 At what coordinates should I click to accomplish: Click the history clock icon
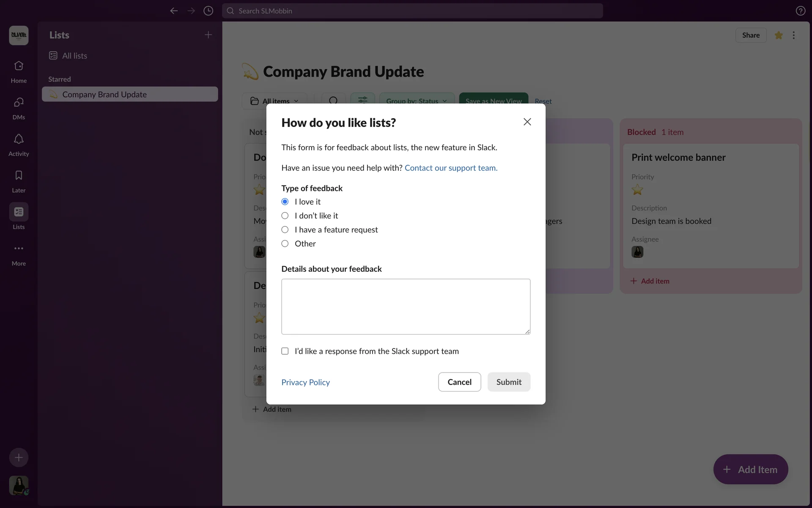tap(208, 11)
